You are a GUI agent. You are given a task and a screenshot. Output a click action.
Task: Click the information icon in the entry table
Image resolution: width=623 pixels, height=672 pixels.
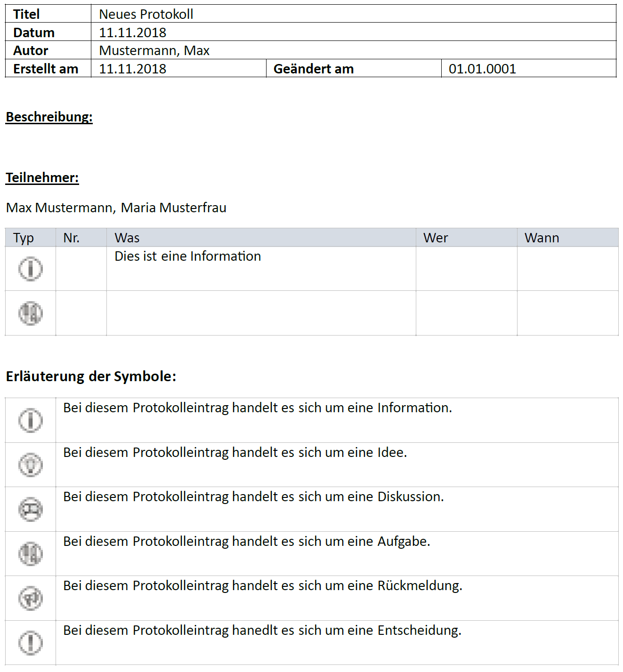click(31, 269)
